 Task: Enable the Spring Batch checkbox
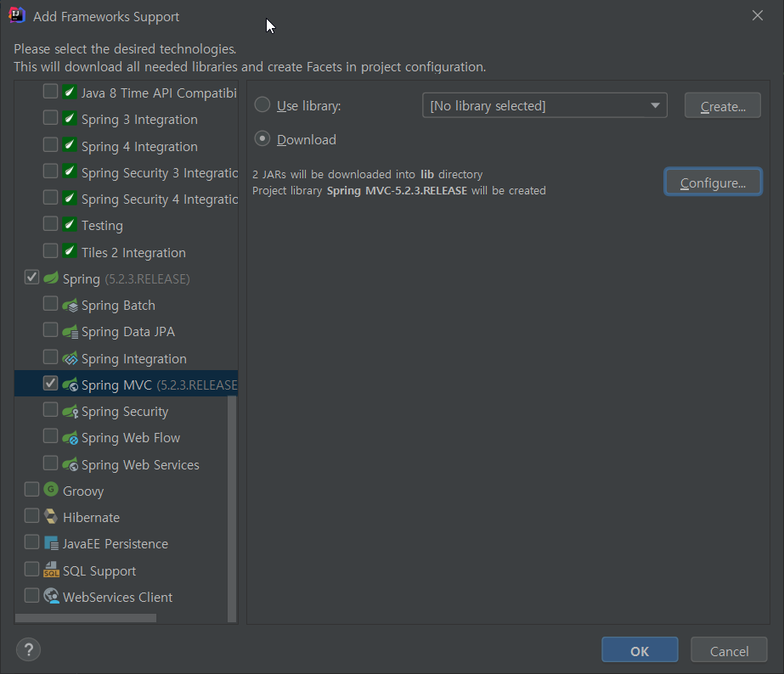pos(50,304)
